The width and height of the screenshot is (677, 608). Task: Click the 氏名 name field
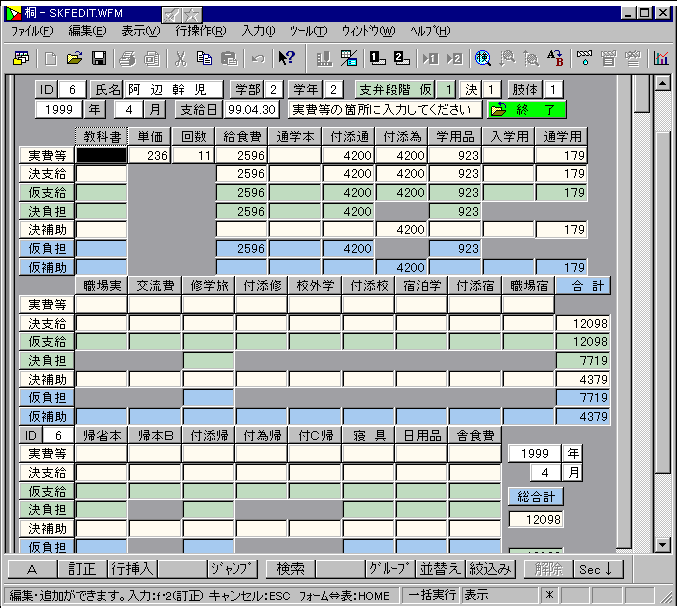click(x=174, y=90)
